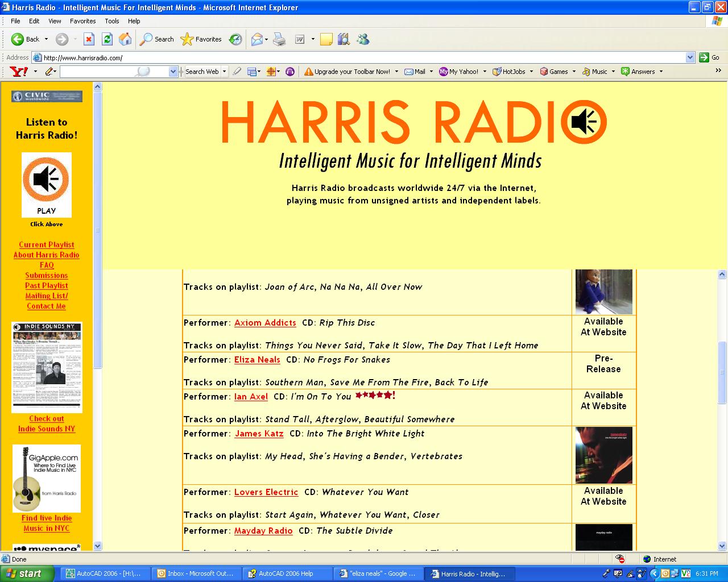
Task: Click the yellow note toolbar icon
Action: (x=326, y=39)
